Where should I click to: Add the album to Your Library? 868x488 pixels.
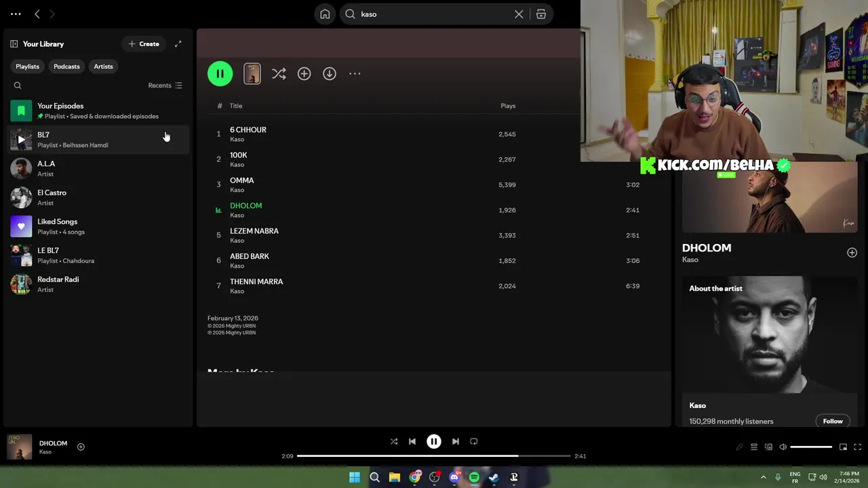tap(304, 74)
